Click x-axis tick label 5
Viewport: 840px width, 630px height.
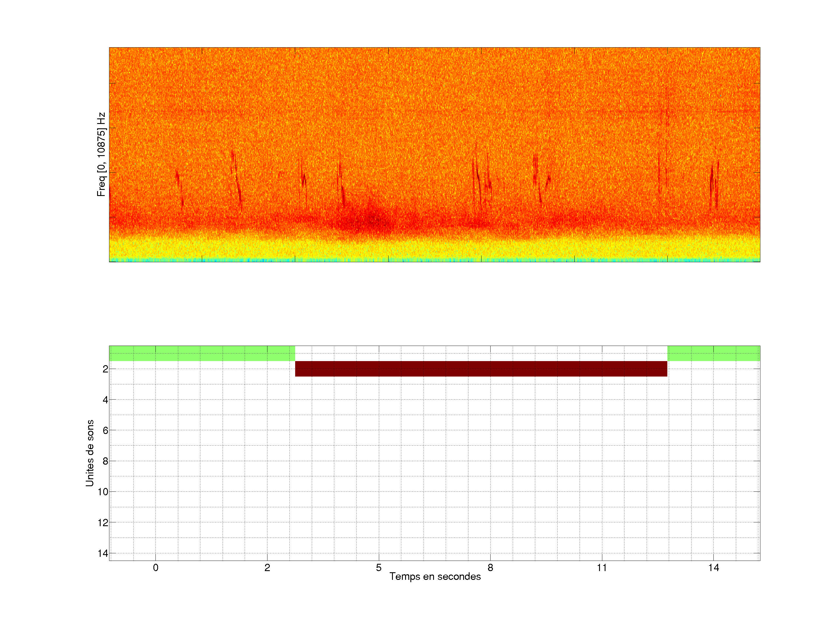pyautogui.click(x=379, y=568)
